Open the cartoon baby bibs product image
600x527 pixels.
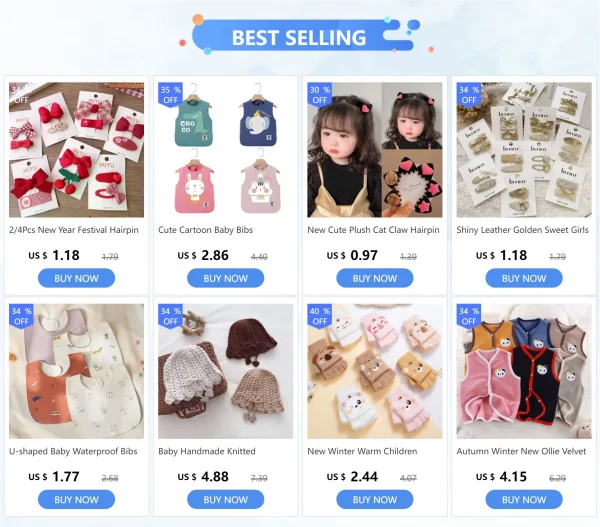(x=226, y=150)
